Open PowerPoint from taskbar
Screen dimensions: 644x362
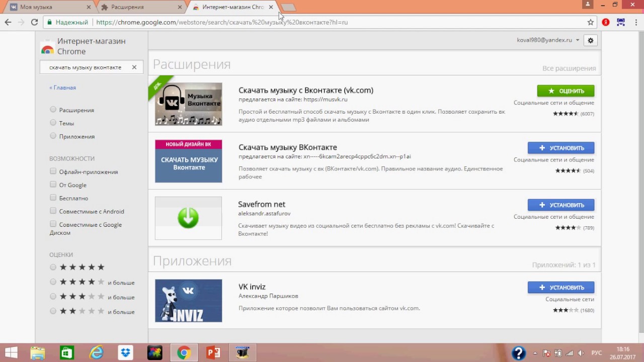coord(213,352)
